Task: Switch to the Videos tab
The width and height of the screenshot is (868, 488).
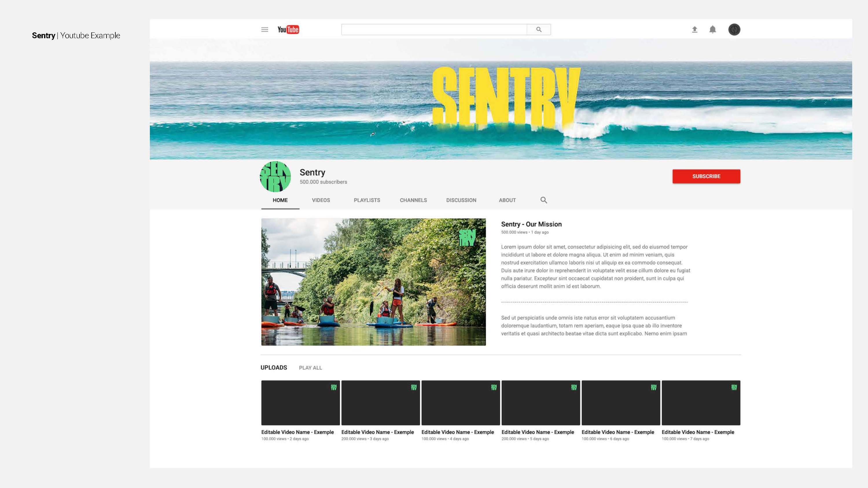Action: [321, 200]
